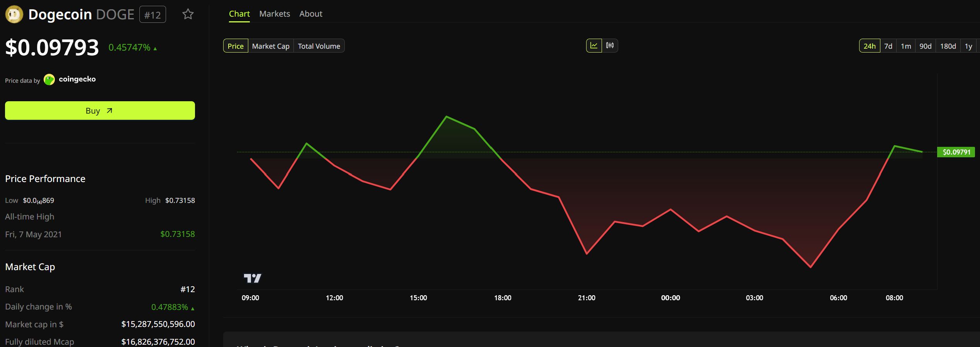Click the $0.09793 current price
The height and width of the screenshot is (347, 980).
(x=52, y=48)
